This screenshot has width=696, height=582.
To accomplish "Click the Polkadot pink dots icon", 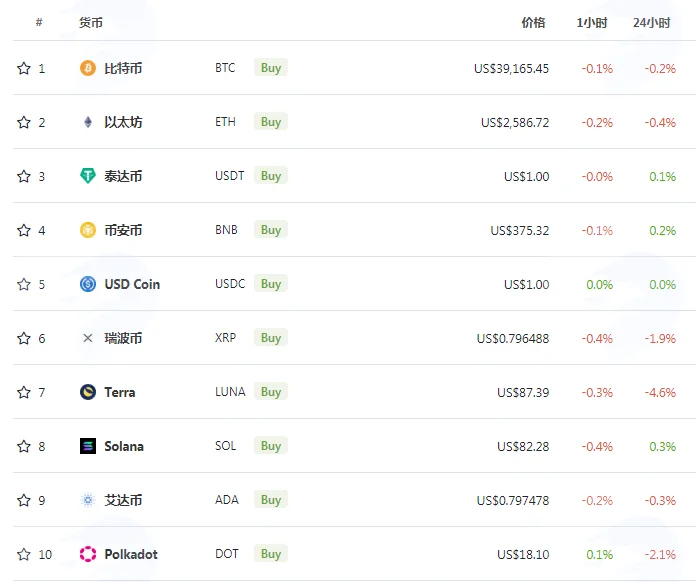I will coord(87,554).
